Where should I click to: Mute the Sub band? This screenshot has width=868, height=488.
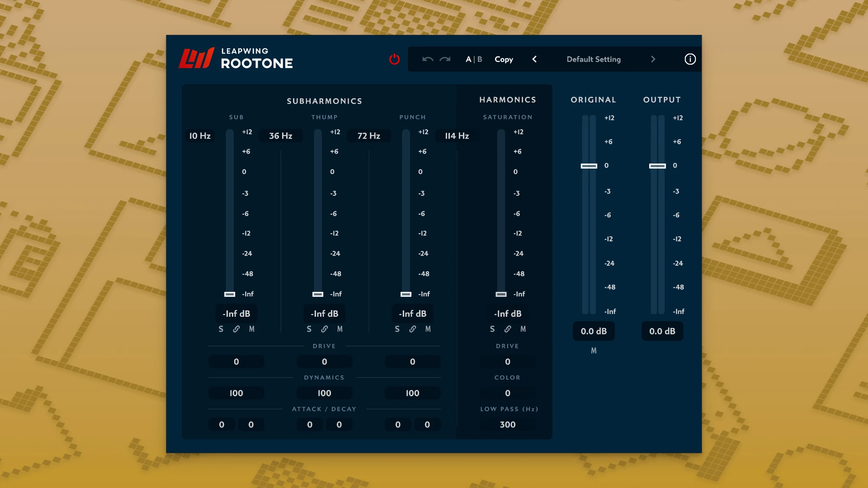click(x=252, y=329)
